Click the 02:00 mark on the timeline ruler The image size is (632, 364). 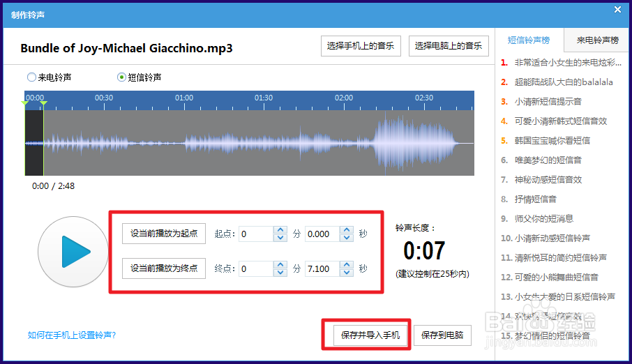point(344,98)
